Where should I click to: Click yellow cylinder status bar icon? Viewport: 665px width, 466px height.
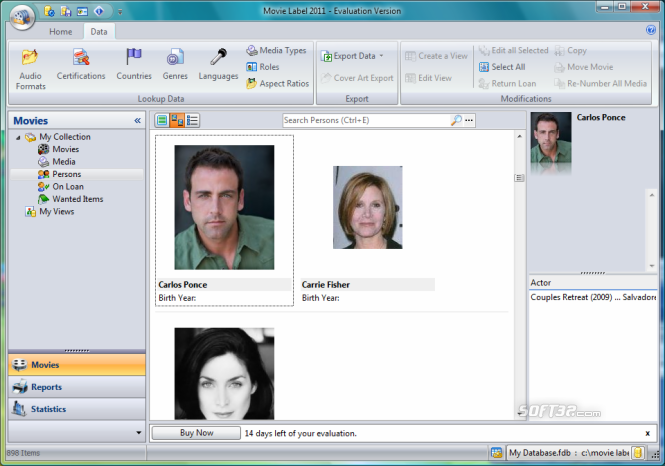point(637,453)
